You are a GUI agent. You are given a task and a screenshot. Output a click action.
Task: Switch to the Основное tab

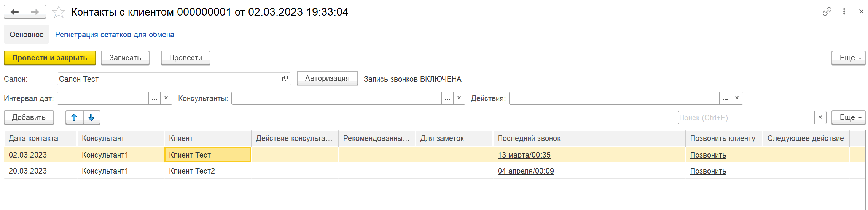click(x=27, y=35)
